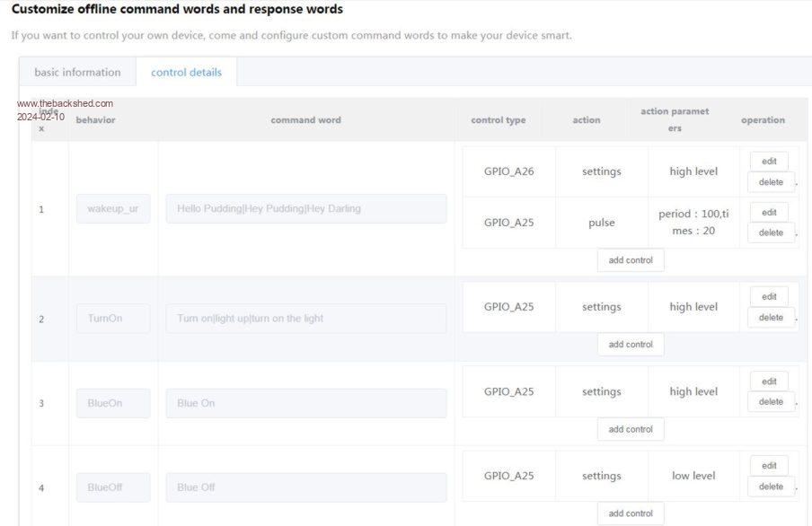Focus the Blue On command word field
Viewport: 812px width, 526px height.
tap(305, 403)
